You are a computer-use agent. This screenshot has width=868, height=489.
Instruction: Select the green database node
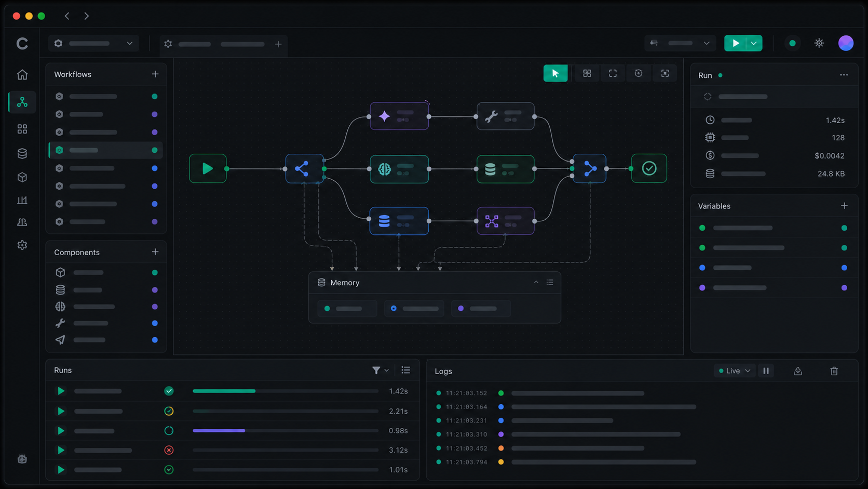coord(506,169)
